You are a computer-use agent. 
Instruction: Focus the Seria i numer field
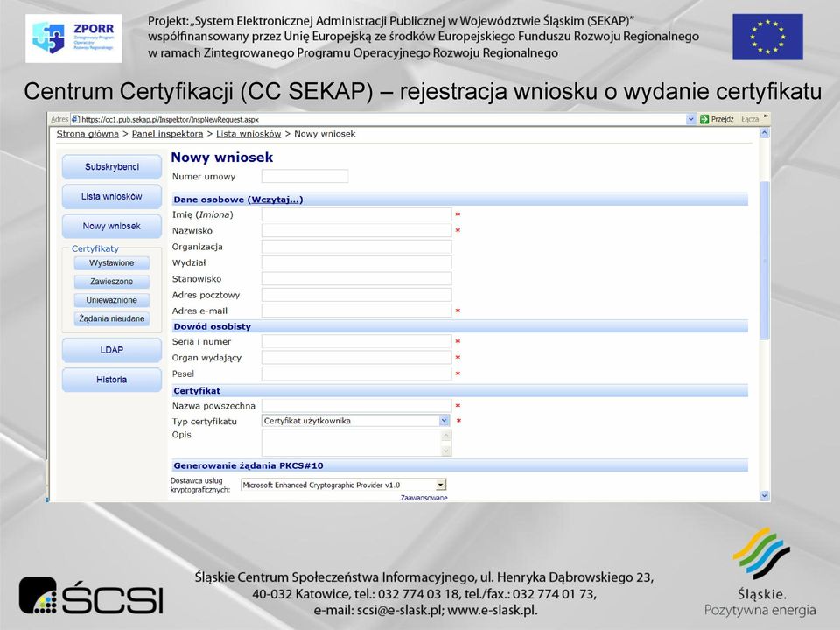[357, 341]
